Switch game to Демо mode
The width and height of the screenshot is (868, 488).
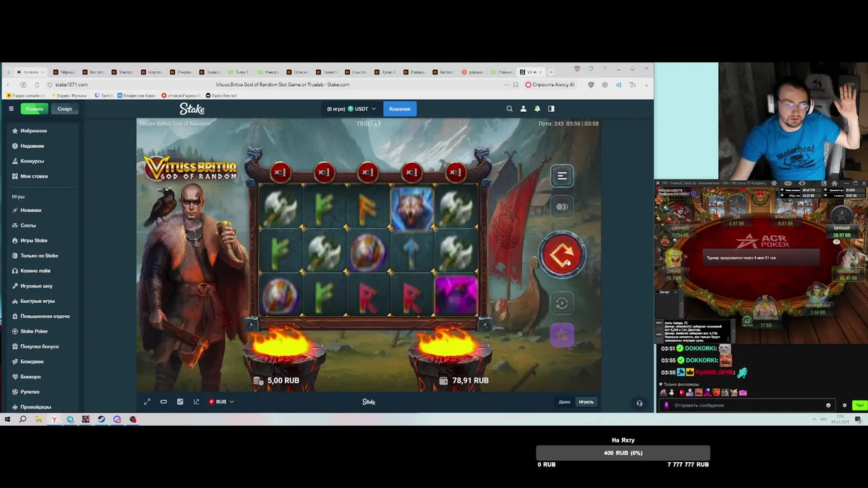click(564, 402)
